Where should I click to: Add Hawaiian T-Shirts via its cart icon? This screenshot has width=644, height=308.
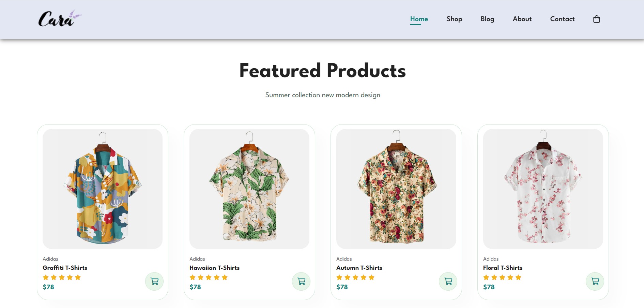coord(301,281)
